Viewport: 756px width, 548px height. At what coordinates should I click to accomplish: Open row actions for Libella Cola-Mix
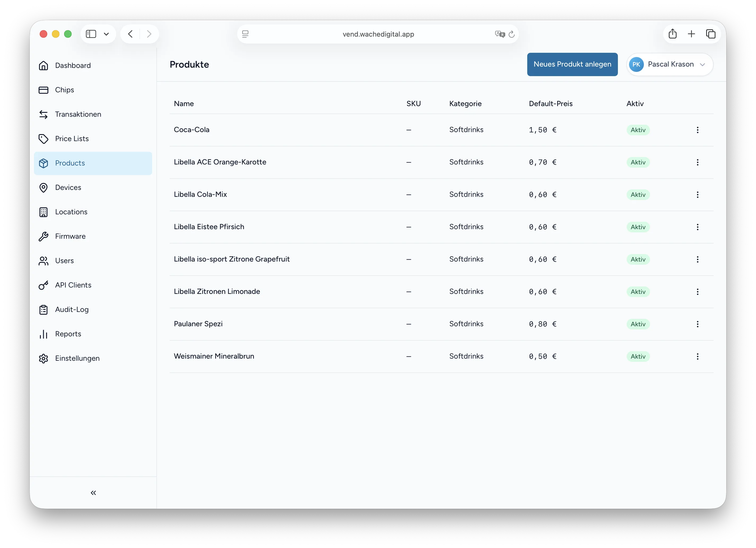coord(697,195)
